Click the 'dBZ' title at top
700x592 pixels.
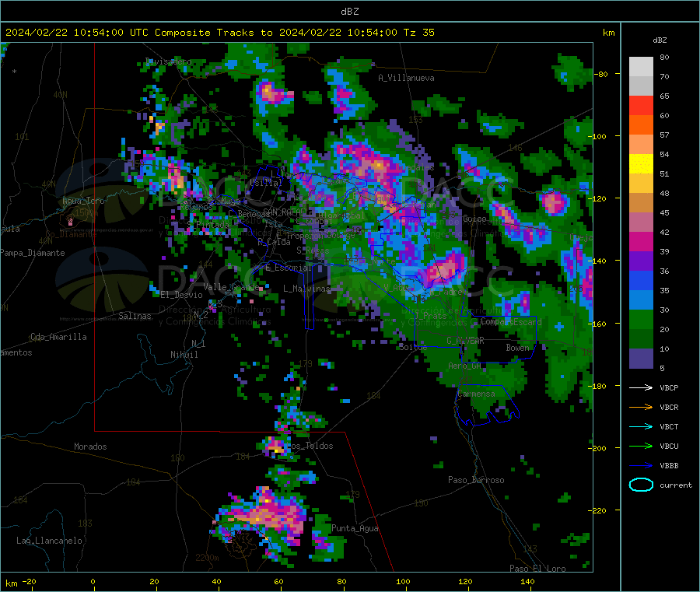pyautogui.click(x=349, y=11)
